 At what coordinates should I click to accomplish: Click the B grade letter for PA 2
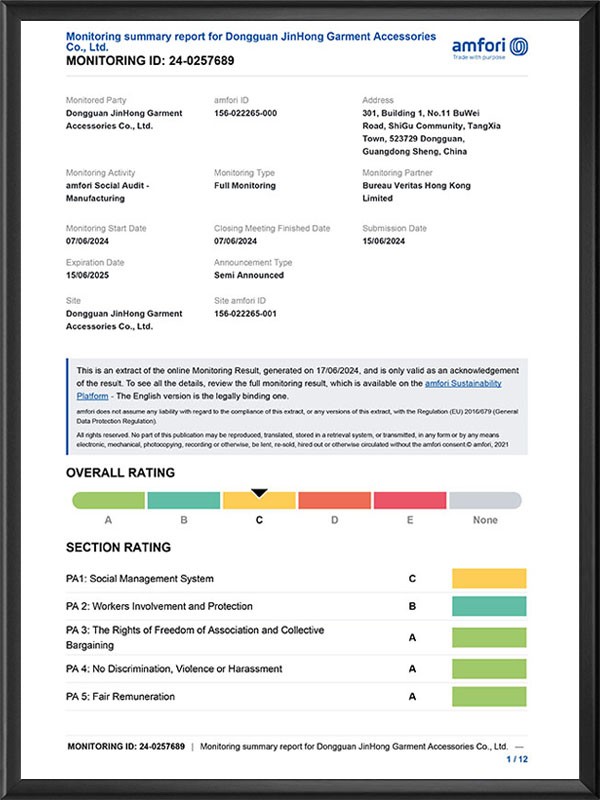click(x=412, y=606)
